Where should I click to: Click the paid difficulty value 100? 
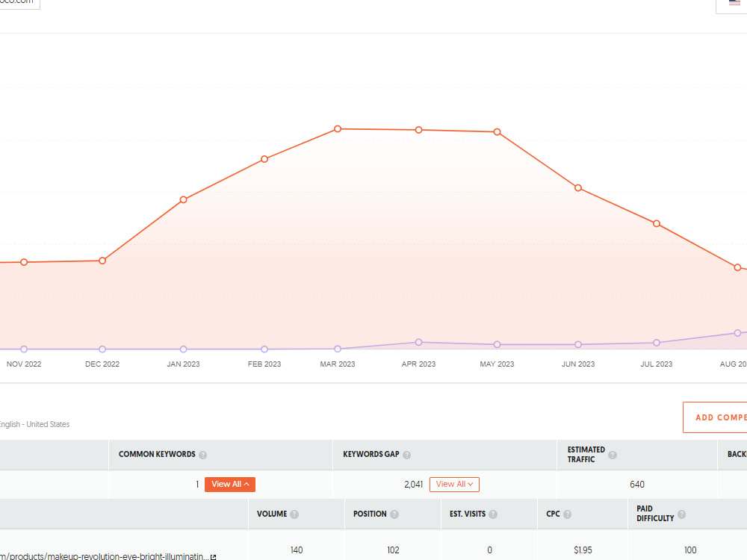(x=690, y=550)
